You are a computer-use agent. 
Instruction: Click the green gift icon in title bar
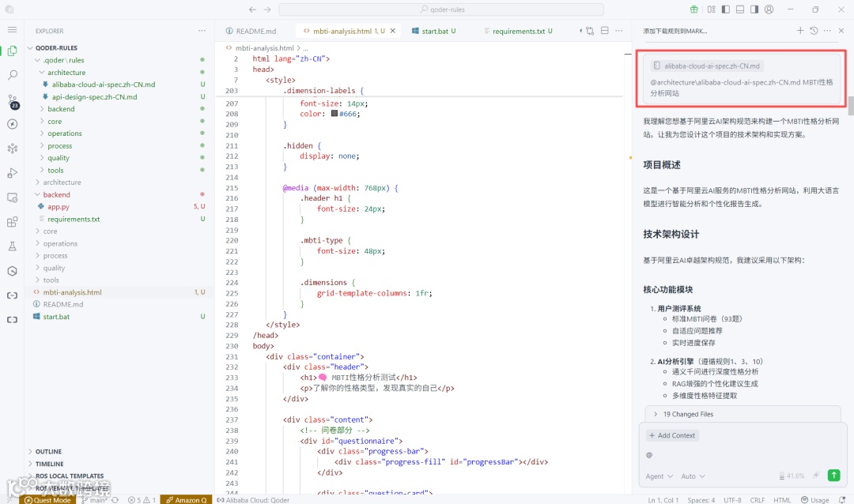point(694,9)
